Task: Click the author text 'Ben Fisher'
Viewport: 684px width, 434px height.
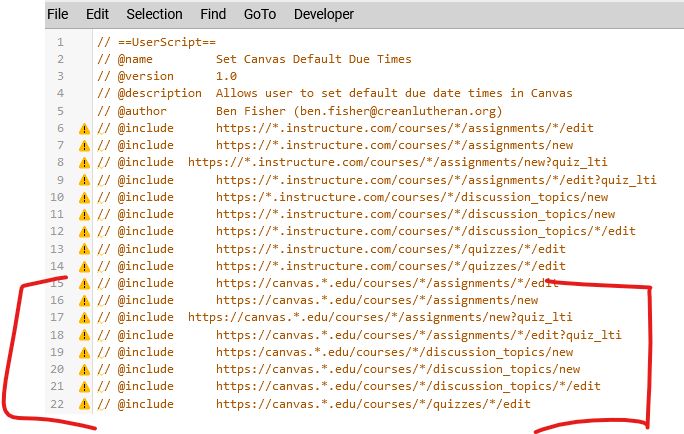Action: point(251,111)
